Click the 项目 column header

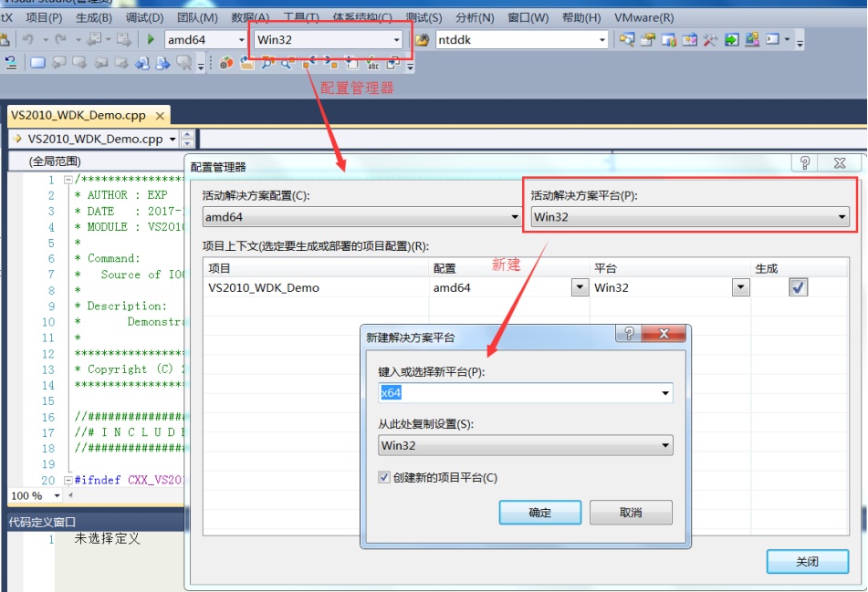point(316,268)
